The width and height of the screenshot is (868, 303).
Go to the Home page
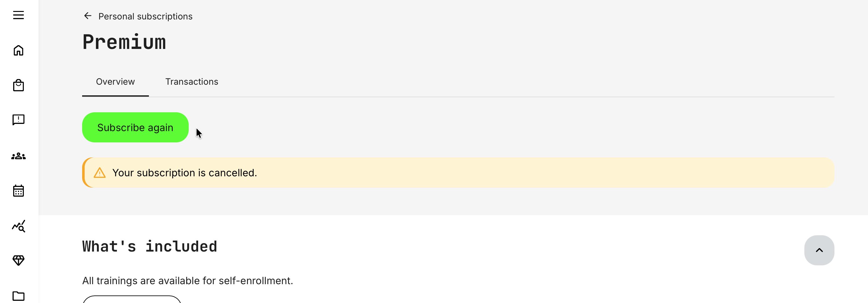(18, 50)
